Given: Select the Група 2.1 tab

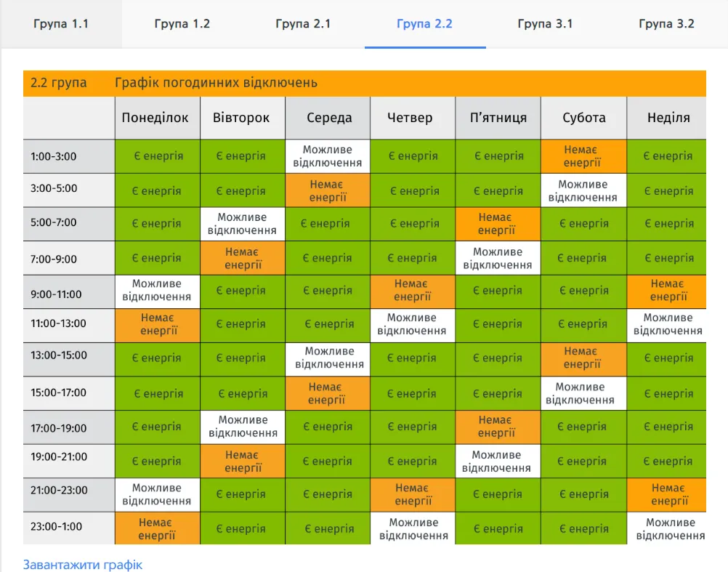Looking at the screenshot, I should [303, 24].
